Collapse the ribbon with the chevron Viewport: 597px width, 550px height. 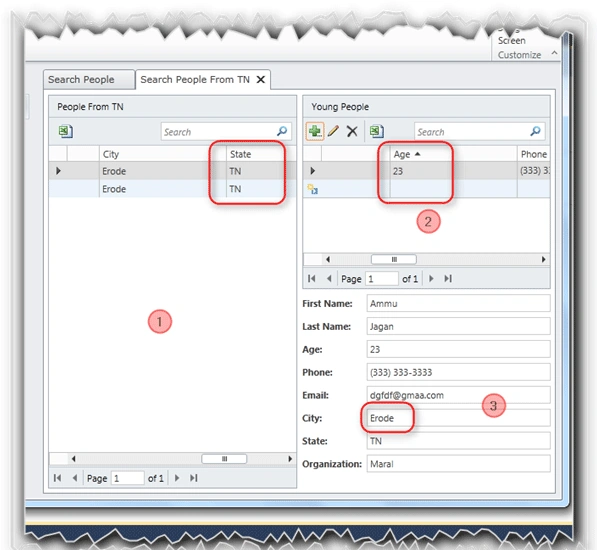pos(554,53)
